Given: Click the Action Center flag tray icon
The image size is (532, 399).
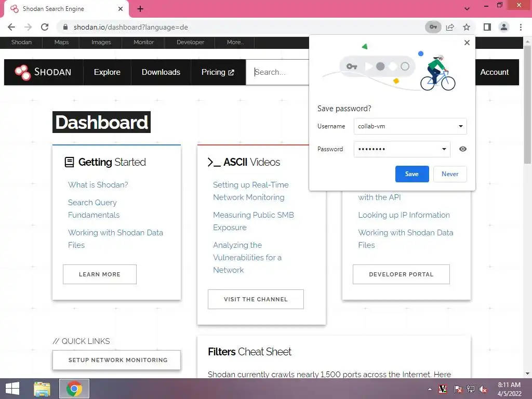Looking at the screenshot, I should tap(458, 389).
